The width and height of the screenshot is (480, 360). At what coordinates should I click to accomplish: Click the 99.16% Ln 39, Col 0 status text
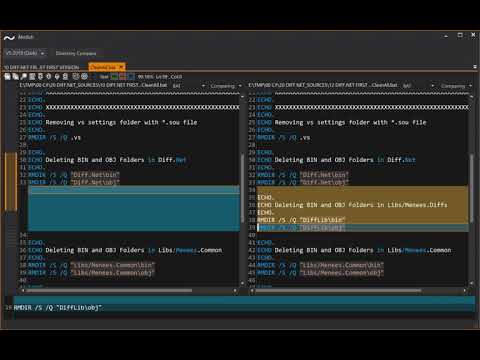click(x=160, y=77)
